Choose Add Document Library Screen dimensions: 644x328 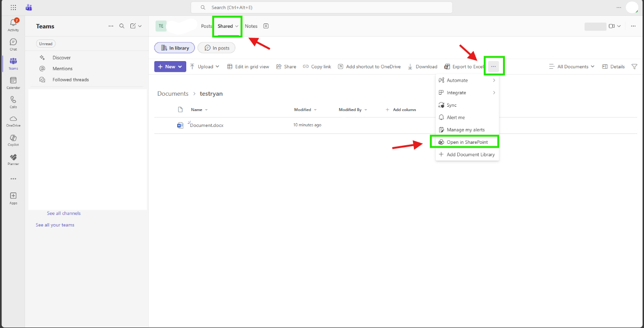pyautogui.click(x=467, y=154)
